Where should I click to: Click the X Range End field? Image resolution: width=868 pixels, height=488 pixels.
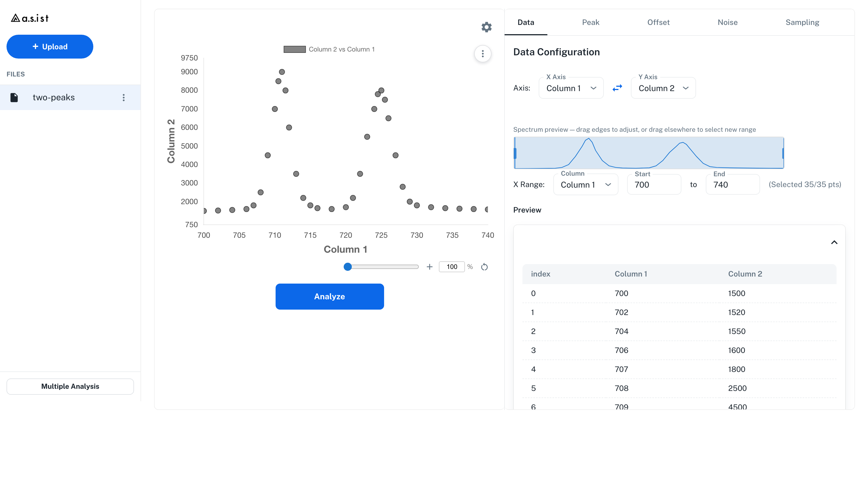tap(733, 185)
